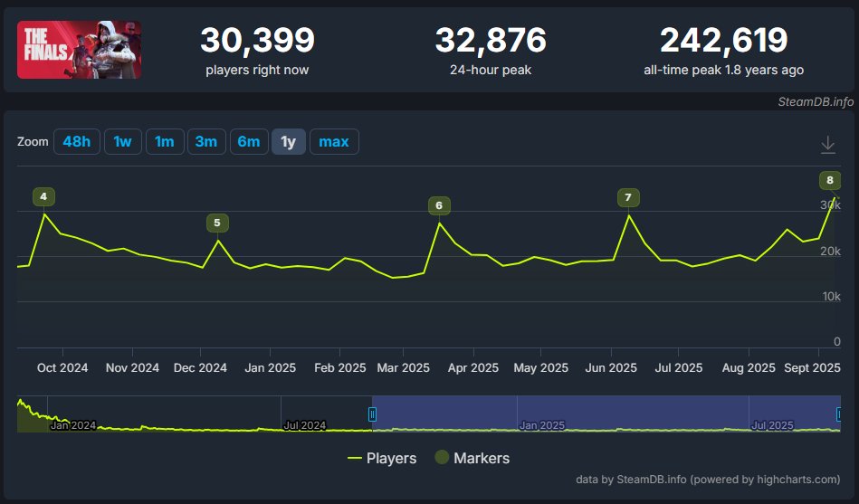
Task: Click the Jul 2025 chart axis label
Action: click(x=679, y=367)
